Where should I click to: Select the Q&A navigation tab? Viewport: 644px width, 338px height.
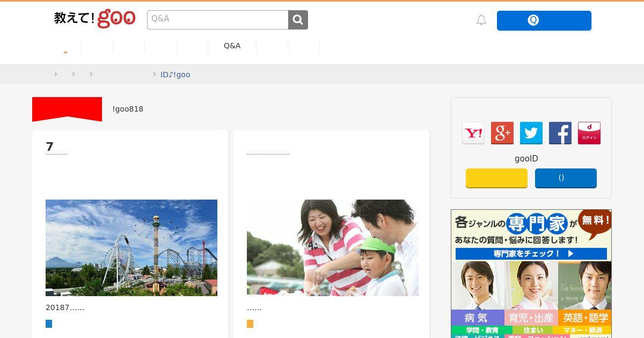click(232, 46)
